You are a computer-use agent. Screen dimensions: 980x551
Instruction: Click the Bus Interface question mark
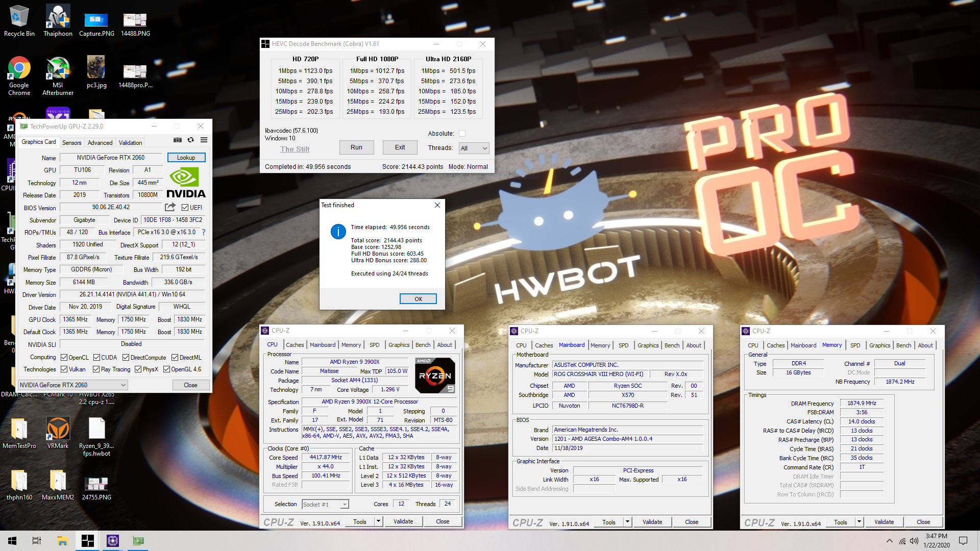pyautogui.click(x=204, y=232)
